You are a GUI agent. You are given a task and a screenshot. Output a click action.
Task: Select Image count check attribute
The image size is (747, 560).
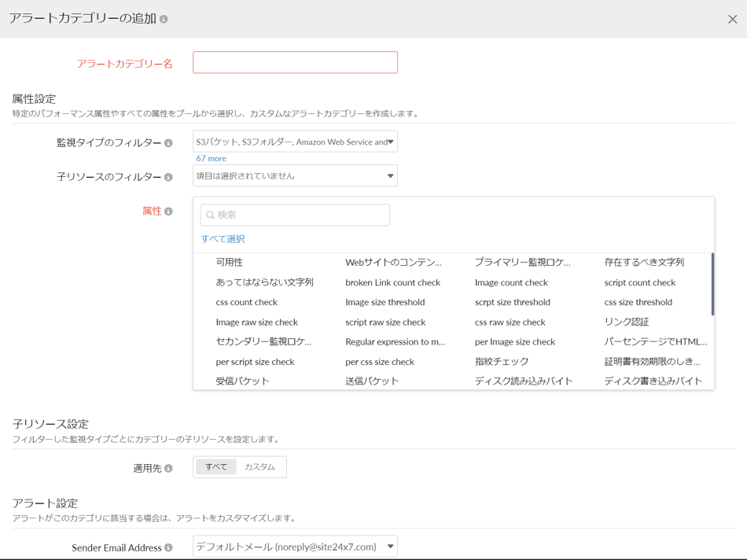coord(511,282)
